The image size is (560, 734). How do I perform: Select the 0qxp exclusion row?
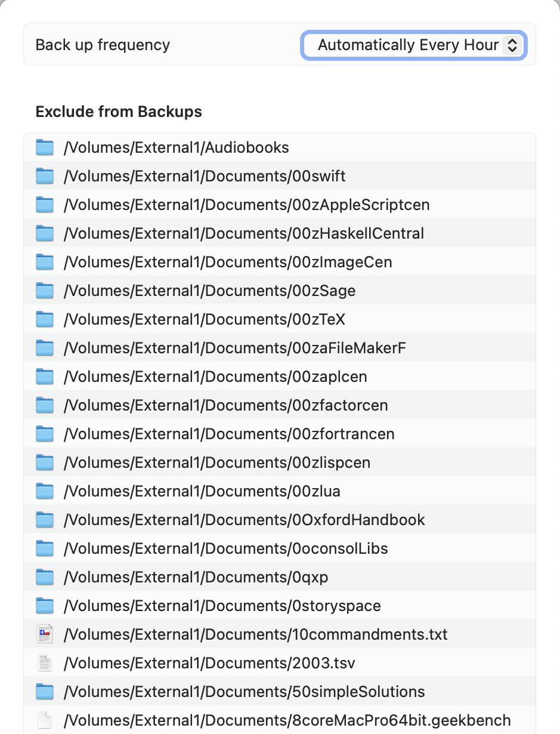(196, 577)
